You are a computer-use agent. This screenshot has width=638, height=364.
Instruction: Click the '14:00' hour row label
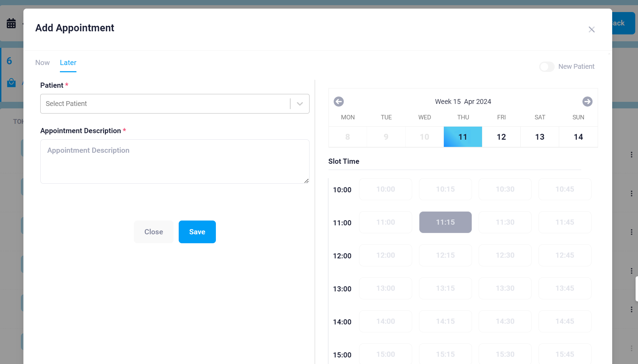342,322
